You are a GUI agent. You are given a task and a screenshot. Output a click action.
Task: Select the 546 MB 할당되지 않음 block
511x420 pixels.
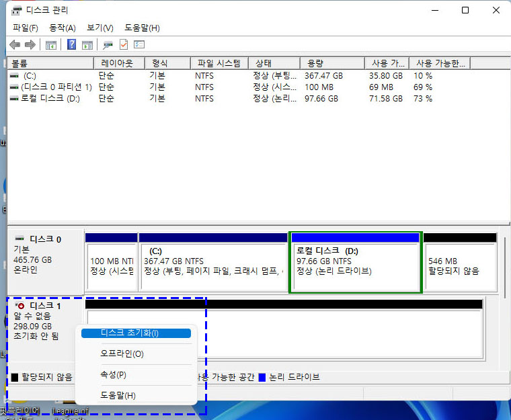pos(460,262)
